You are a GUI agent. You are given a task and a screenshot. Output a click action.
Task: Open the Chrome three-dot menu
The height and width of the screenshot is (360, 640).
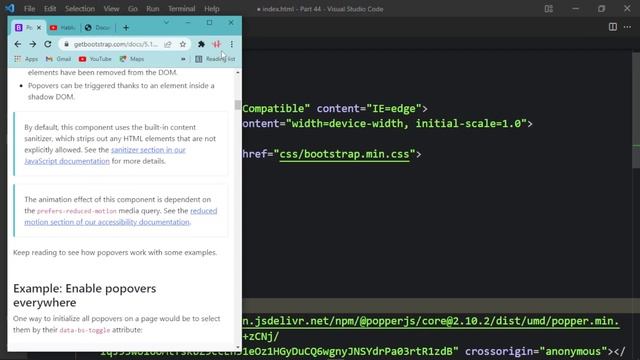click(x=231, y=44)
